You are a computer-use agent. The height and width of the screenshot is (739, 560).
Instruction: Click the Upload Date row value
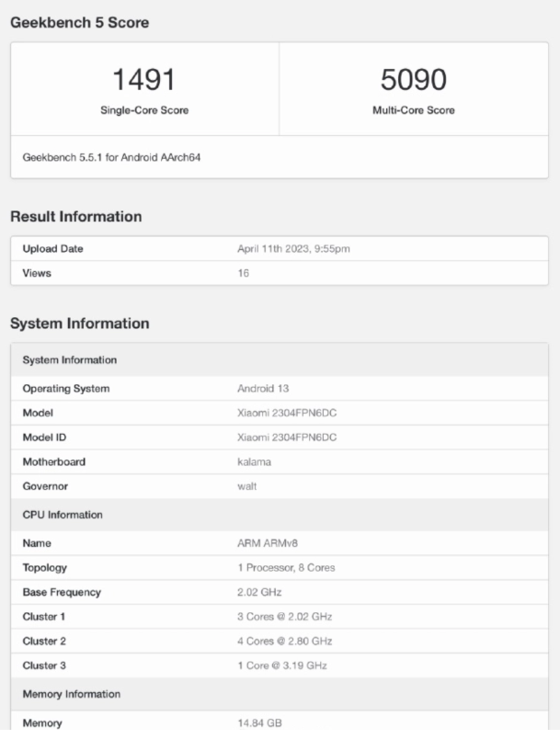292,249
